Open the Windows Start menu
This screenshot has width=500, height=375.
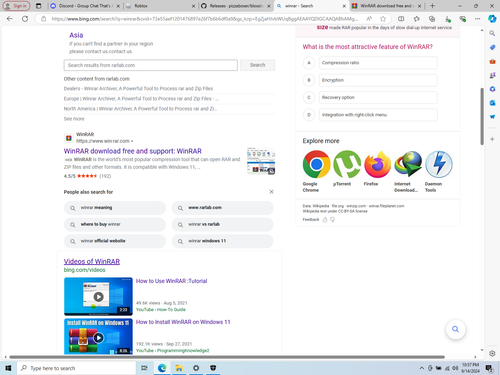click(8, 368)
